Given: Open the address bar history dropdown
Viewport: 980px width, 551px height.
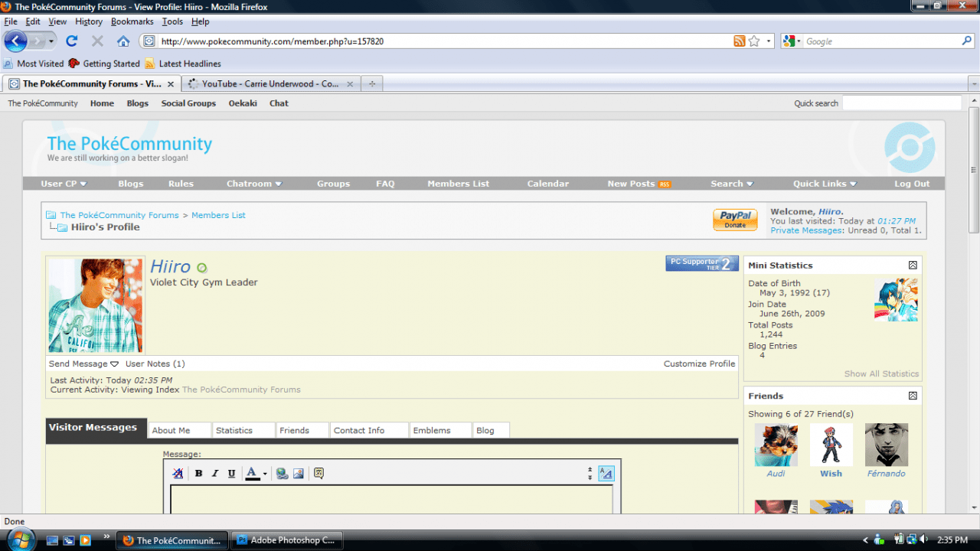Looking at the screenshot, I should click(769, 41).
